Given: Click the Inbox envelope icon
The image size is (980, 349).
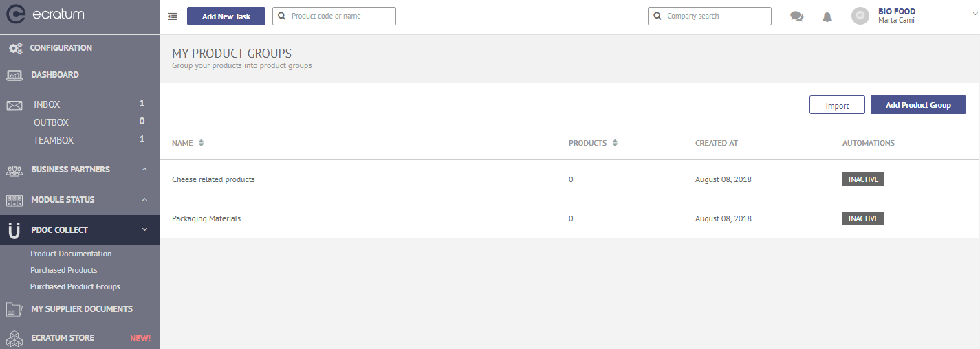Looking at the screenshot, I should 15,105.
